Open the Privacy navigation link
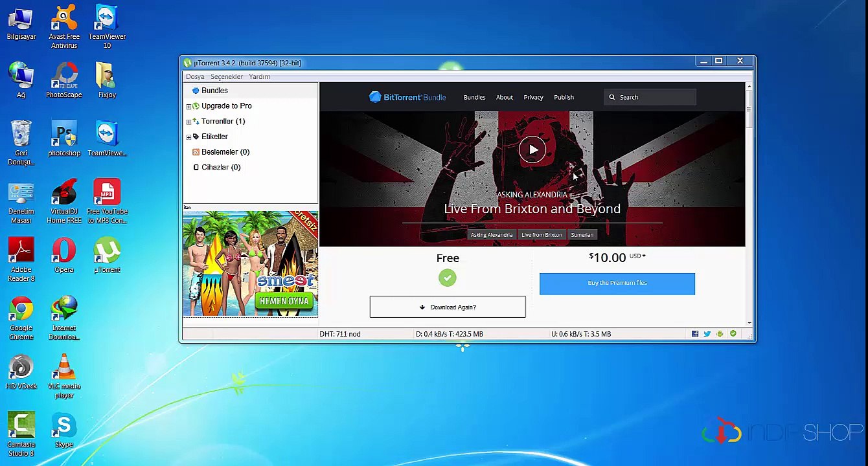 533,97
